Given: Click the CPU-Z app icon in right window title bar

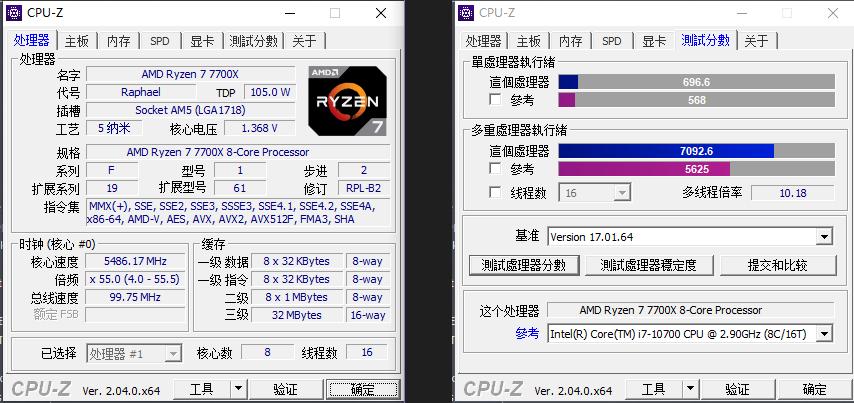Looking at the screenshot, I should pos(466,13).
